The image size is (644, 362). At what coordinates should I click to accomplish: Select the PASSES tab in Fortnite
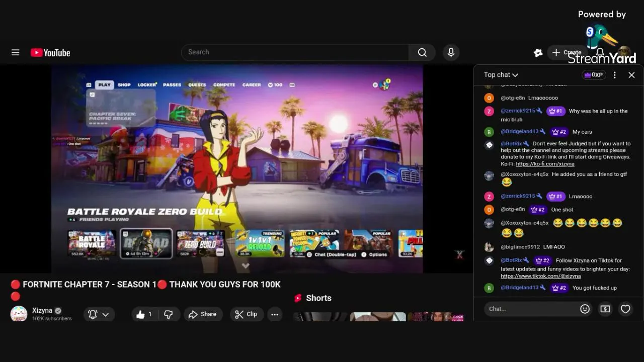172,85
